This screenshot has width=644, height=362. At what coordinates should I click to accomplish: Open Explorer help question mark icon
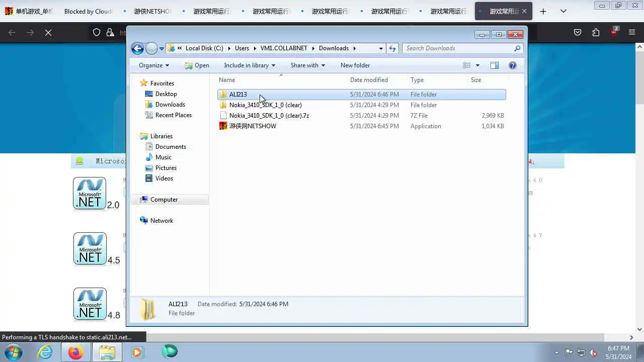coord(513,65)
